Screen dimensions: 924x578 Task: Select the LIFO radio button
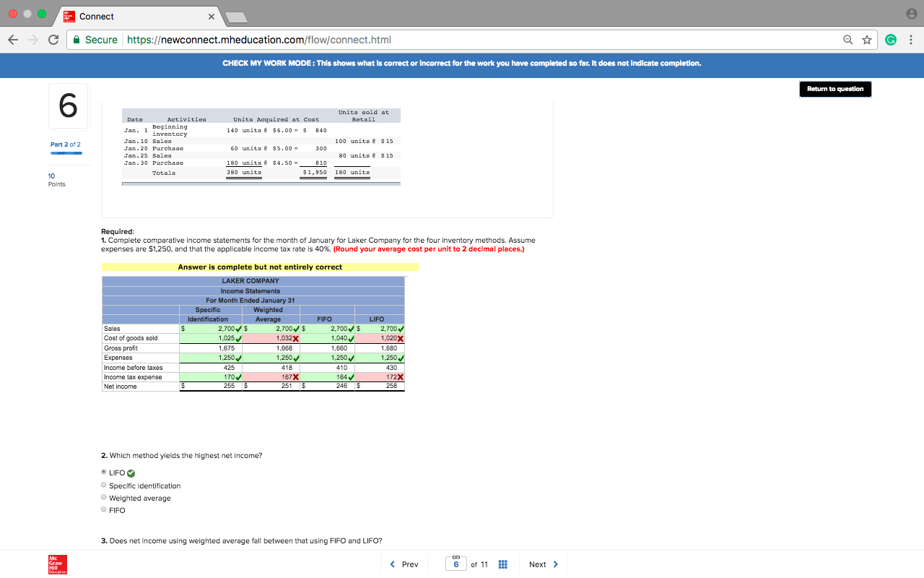(105, 473)
